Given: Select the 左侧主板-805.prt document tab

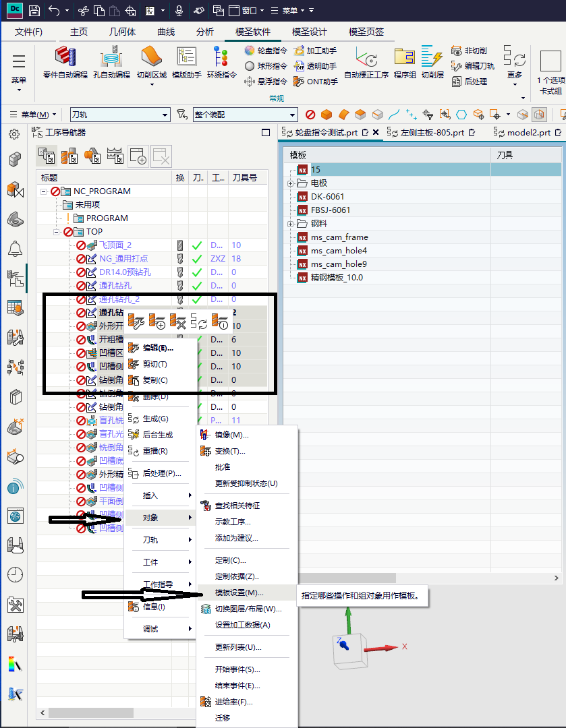Looking at the screenshot, I should [x=432, y=133].
